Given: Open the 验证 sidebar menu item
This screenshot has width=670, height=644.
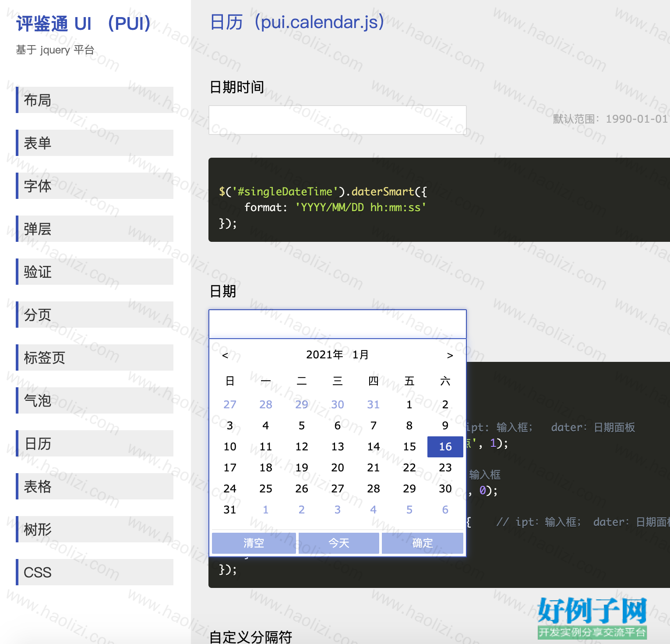Looking at the screenshot, I should [95, 272].
